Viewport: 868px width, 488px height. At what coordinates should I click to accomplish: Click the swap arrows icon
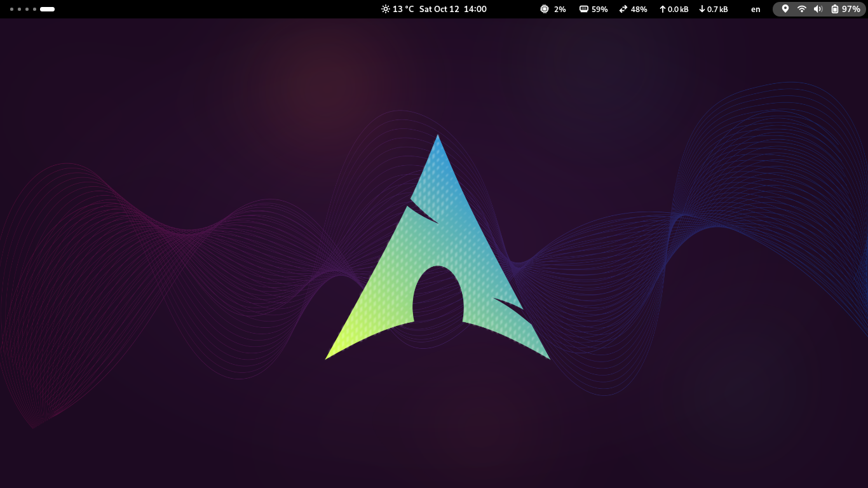[x=623, y=9]
